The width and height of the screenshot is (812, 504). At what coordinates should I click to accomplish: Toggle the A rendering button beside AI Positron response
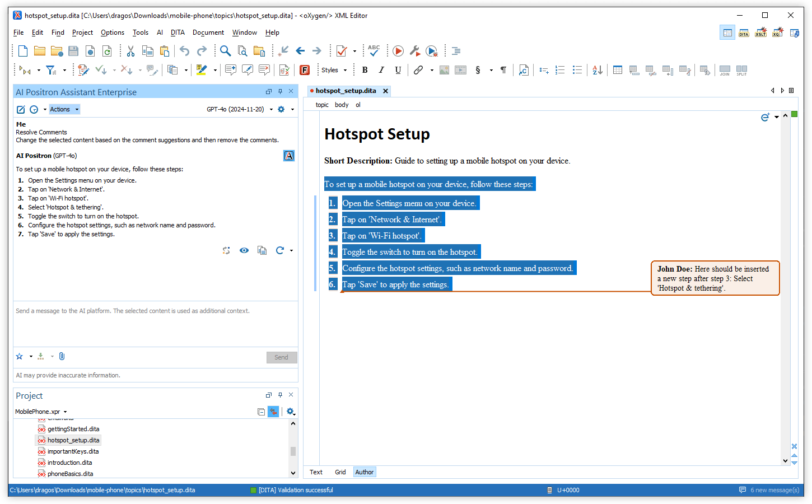click(289, 156)
